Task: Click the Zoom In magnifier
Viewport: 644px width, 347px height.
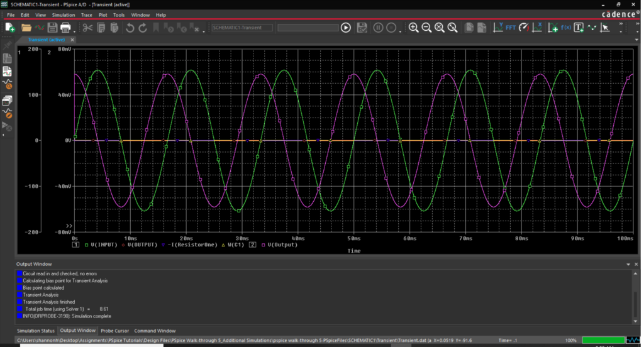Action: pos(414,28)
